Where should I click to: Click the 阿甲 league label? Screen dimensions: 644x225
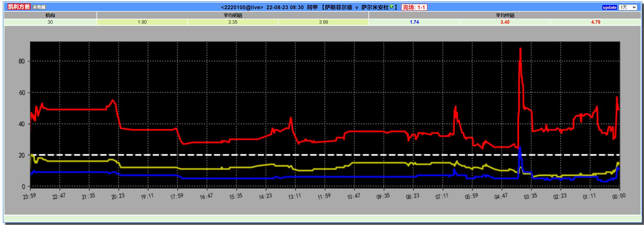coord(312,7)
